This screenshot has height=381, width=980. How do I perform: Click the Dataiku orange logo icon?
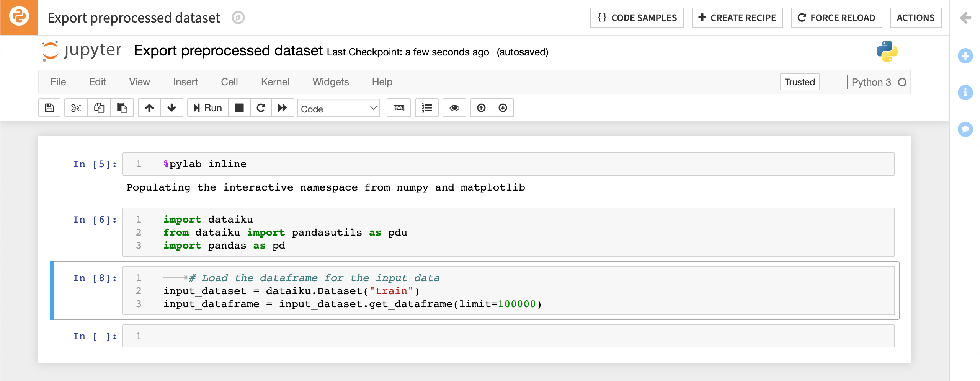(x=19, y=18)
